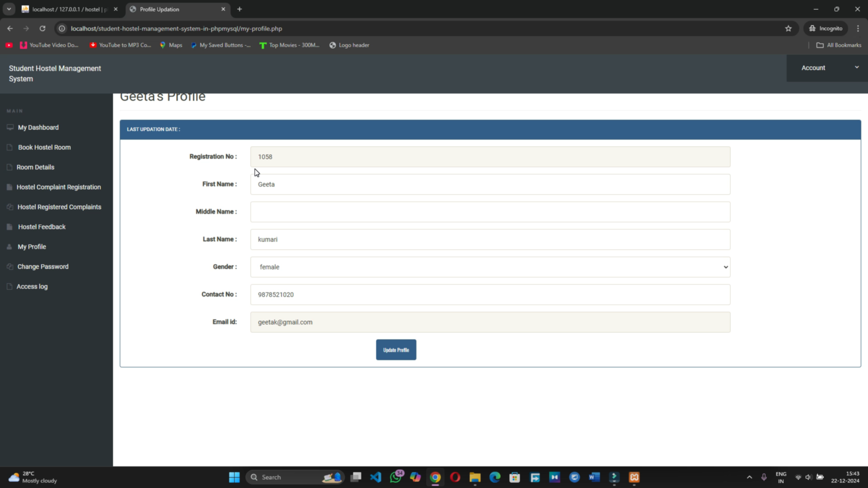The height and width of the screenshot is (488, 868).
Task: Open Visual Studio Code from the taskbar
Action: click(376, 477)
